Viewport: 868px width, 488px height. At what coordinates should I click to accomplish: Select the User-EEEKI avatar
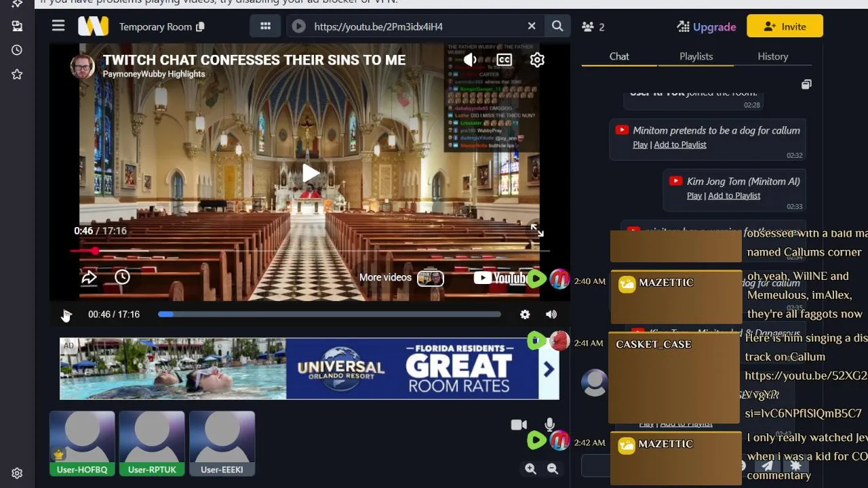[x=222, y=443]
